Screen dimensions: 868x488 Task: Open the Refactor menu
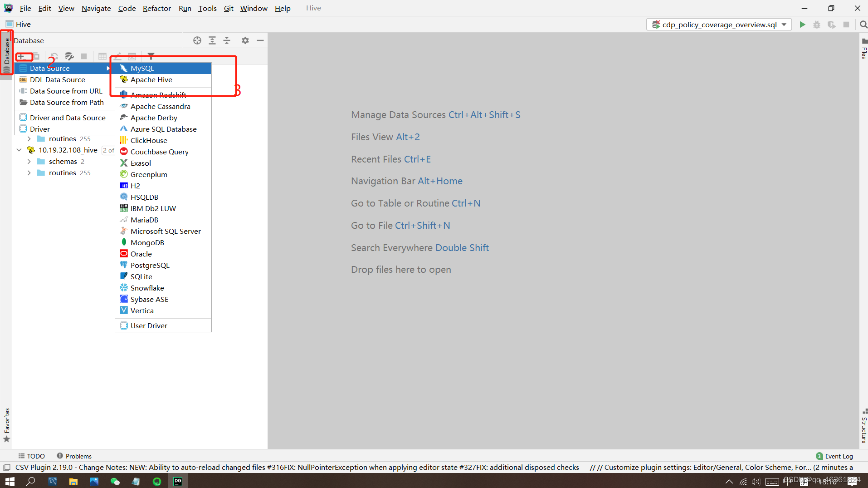tap(156, 8)
